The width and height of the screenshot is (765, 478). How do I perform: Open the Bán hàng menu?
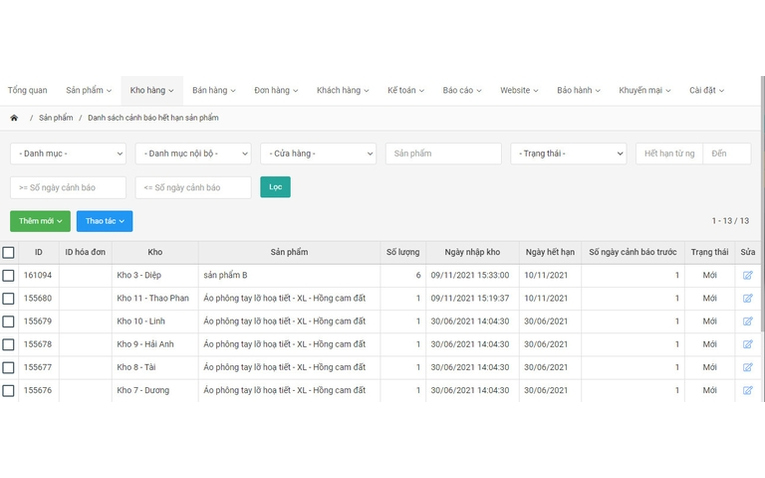[214, 90]
